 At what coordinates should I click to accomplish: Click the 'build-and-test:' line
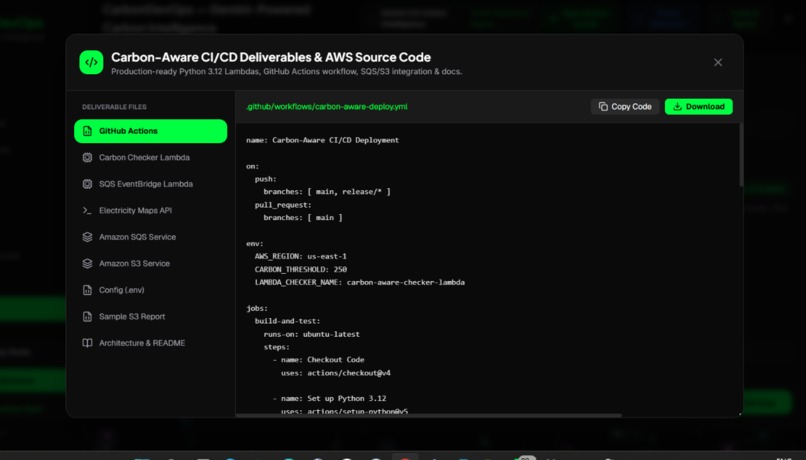click(x=287, y=321)
